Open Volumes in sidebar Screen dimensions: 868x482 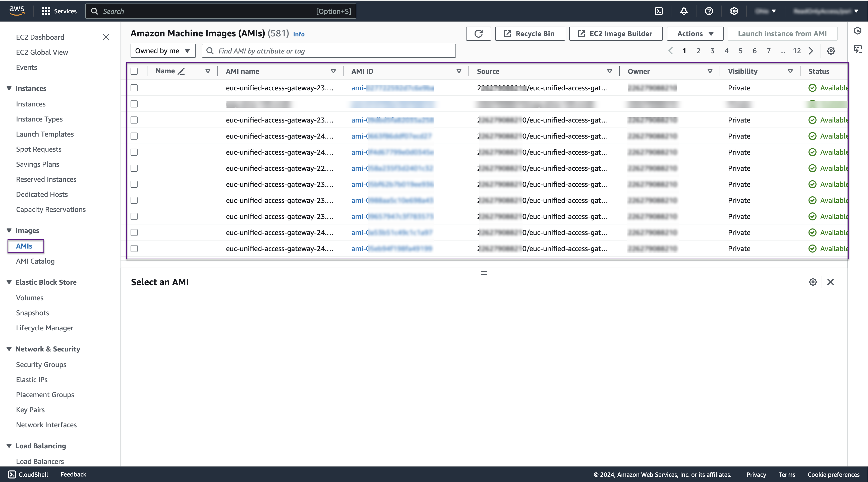click(x=30, y=298)
